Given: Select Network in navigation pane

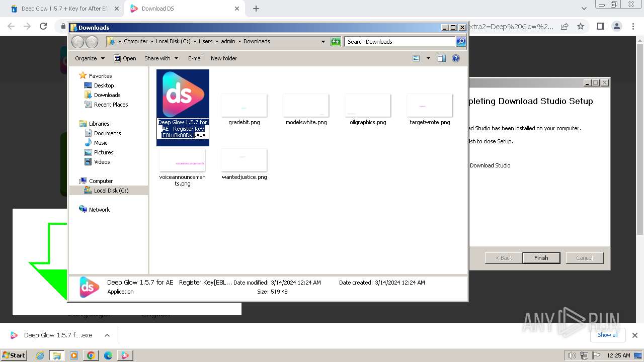Looking at the screenshot, I should pyautogui.click(x=94, y=210).
